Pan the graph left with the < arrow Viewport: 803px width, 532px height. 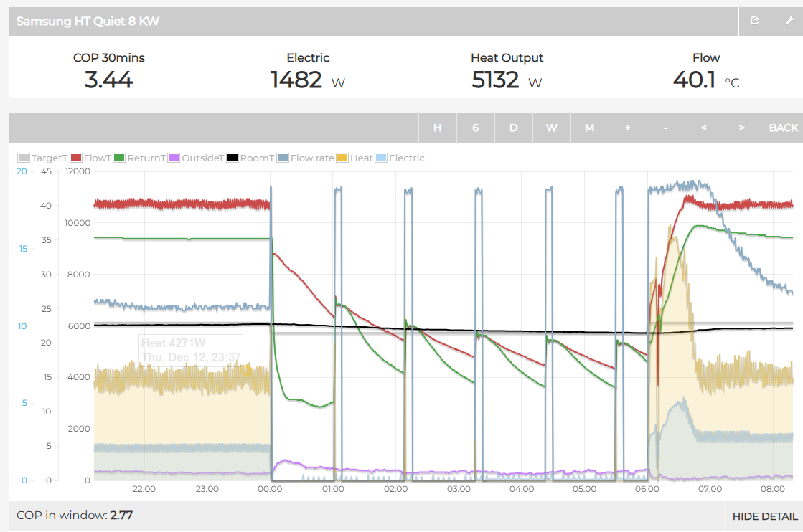pyautogui.click(x=704, y=128)
